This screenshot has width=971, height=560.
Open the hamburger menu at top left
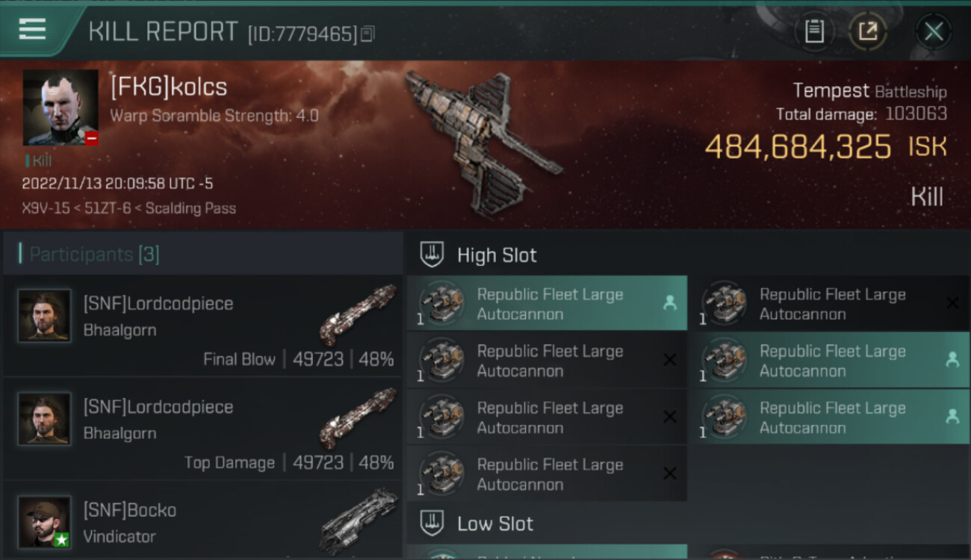(32, 29)
